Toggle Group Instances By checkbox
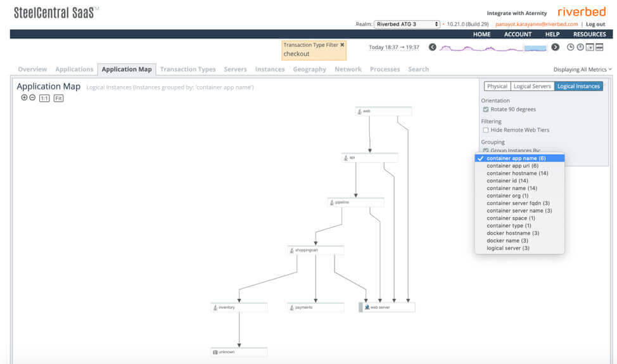617x364 pixels. (x=486, y=151)
